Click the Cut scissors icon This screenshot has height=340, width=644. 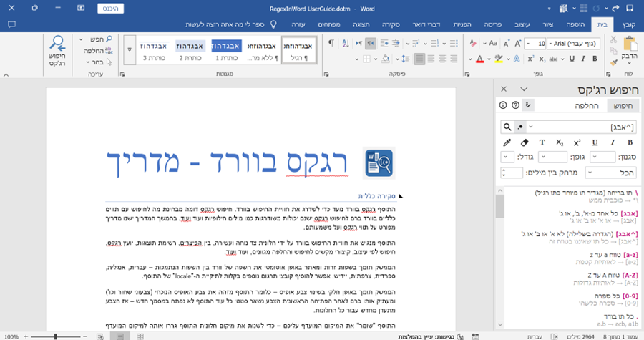coord(613,40)
